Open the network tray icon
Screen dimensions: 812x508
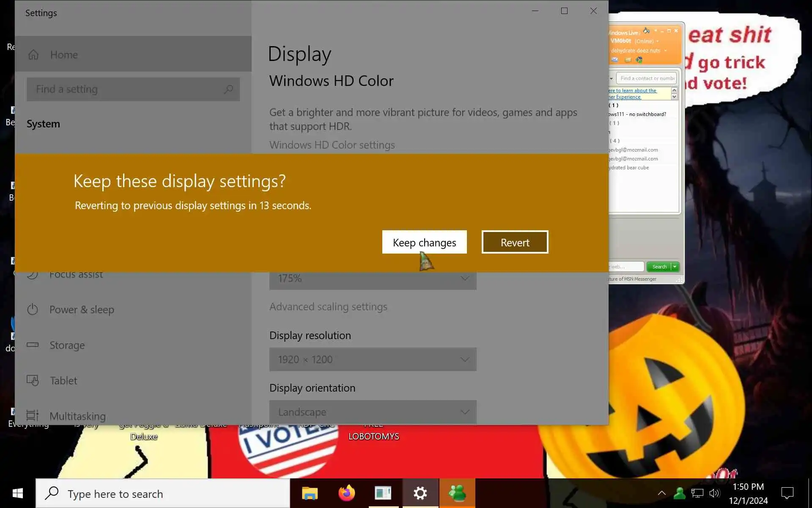[x=697, y=493]
